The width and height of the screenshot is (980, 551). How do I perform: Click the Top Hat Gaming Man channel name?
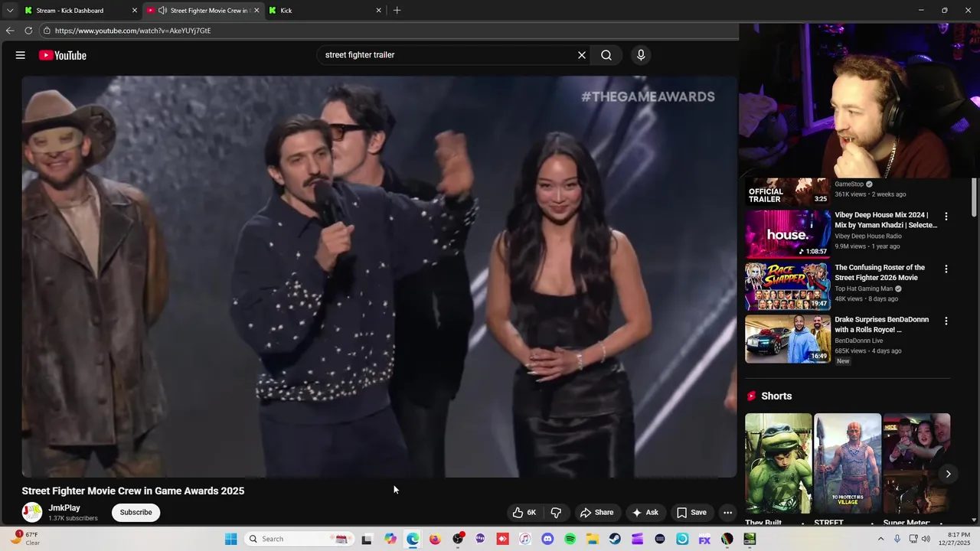(864, 289)
